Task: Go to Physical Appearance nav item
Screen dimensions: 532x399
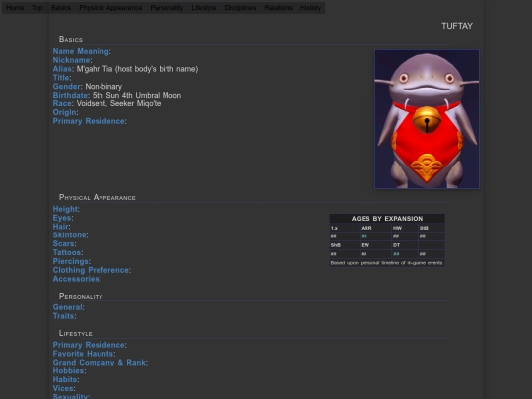Action: point(110,8)
